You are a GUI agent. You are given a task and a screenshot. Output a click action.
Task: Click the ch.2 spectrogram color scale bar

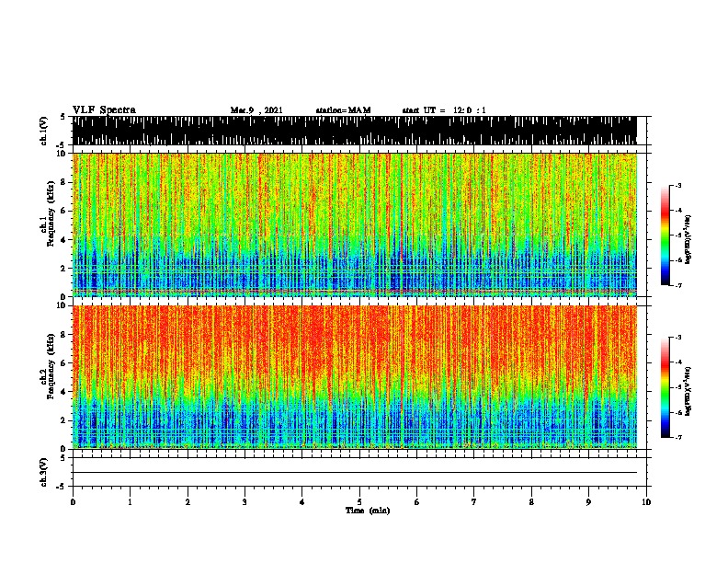coord(665,387)
